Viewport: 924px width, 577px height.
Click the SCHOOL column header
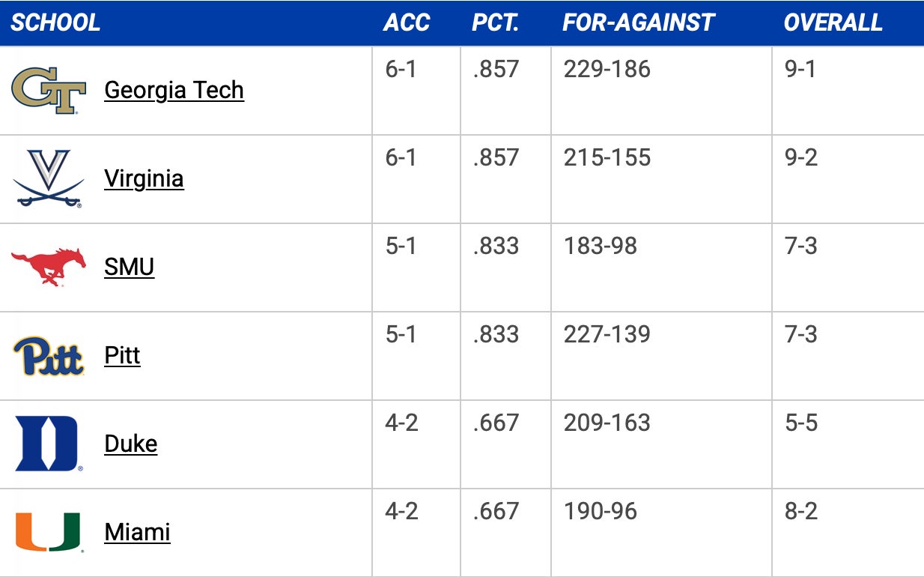tap(55, 22)
